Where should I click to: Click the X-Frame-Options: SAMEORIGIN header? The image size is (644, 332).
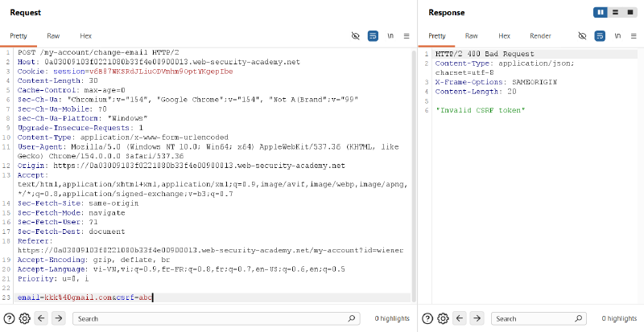point(496,82)
